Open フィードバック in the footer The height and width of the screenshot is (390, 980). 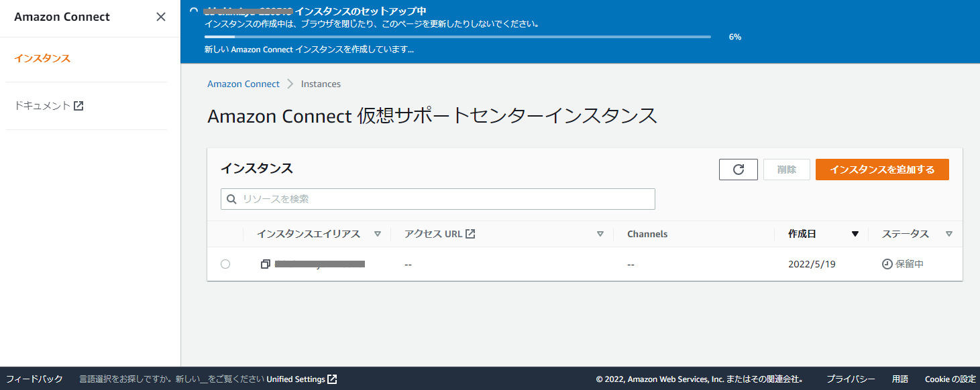tap(34, 379)
